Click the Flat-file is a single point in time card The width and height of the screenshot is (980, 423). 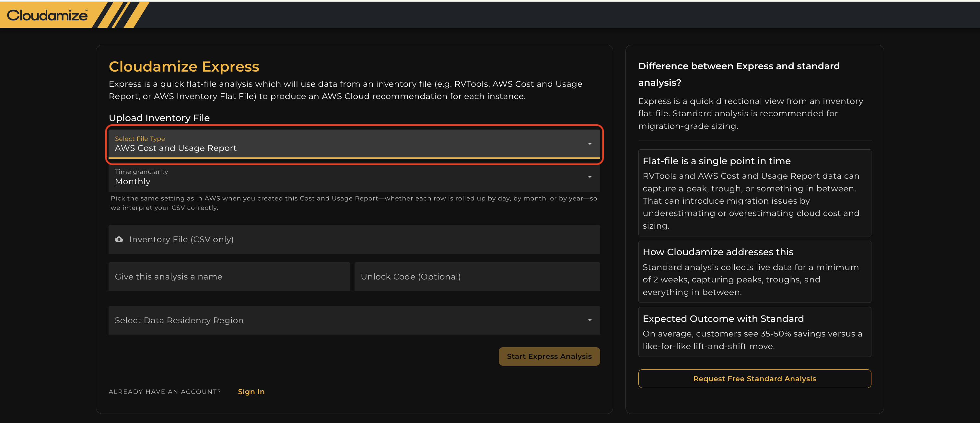pyautogui.click(x=754, y=193)
